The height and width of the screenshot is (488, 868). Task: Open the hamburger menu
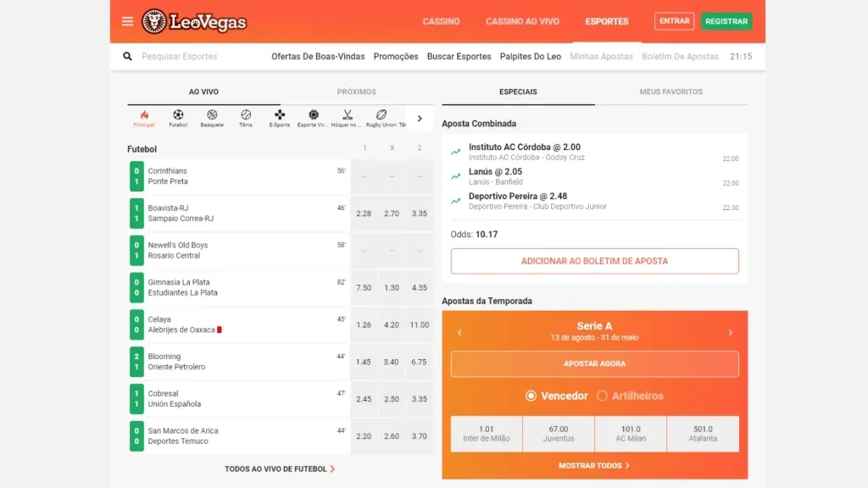pyautogui.click(x=127, y=21)
